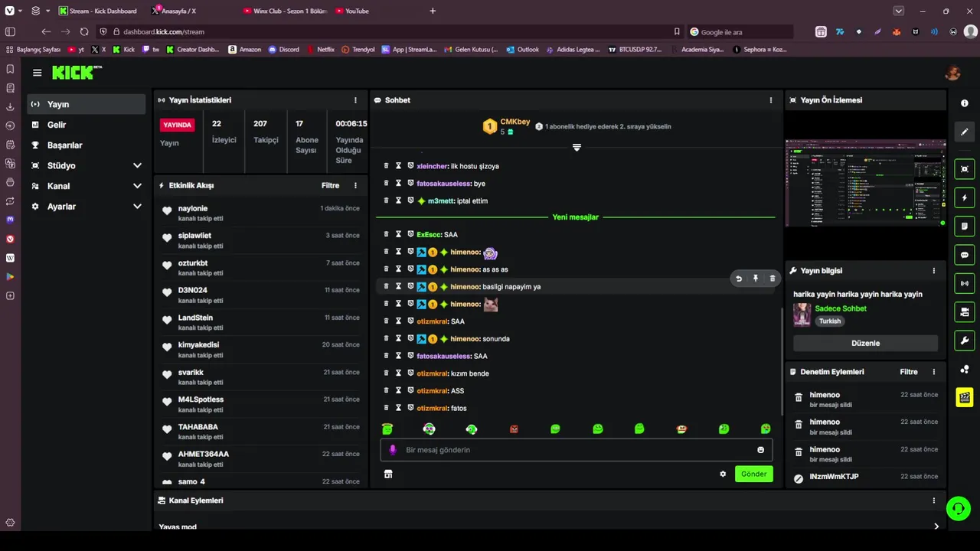The width and height of the screenshot is (980, 551).
Task: Click the purple microphone icon in chat input
Action: (393, 450)
